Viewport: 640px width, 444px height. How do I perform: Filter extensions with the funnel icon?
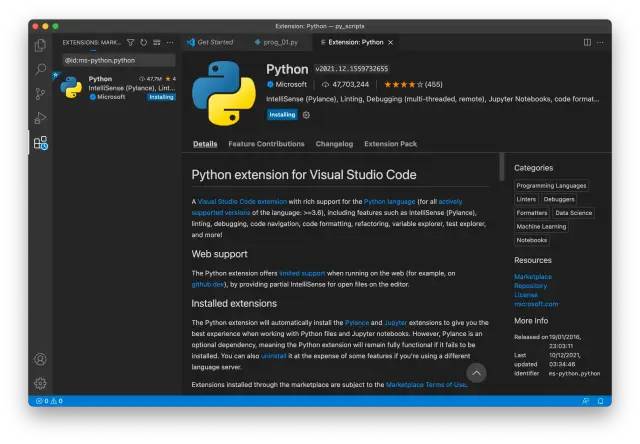coord(130,42)
